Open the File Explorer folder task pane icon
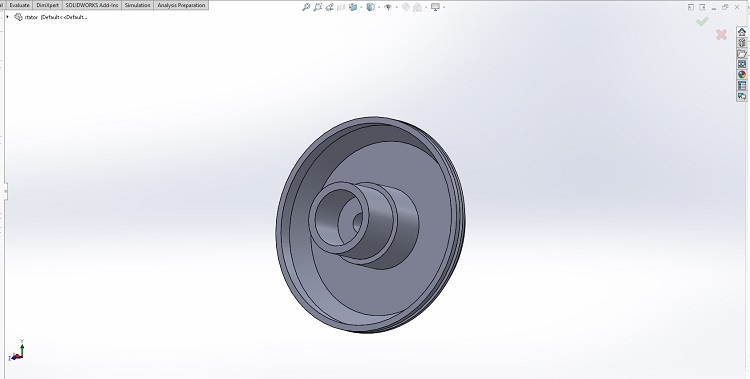750x379 pixels. (742, 53)
